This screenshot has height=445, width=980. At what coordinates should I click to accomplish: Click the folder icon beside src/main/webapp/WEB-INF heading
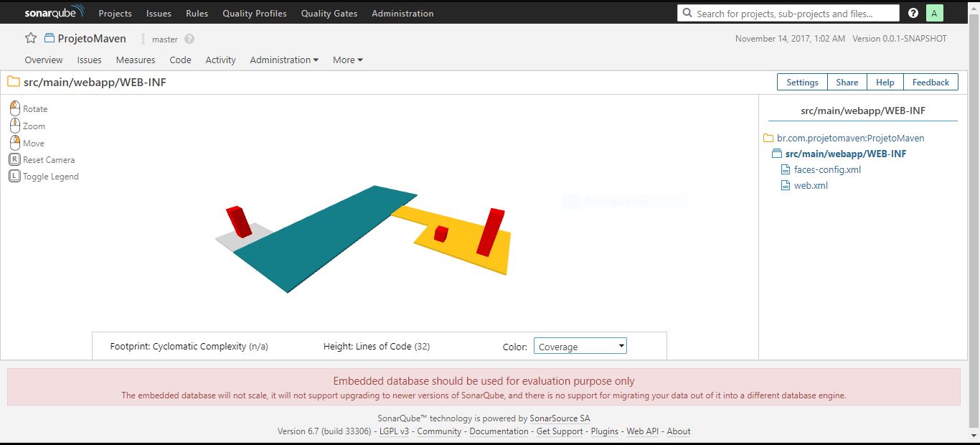tap(13, 82)
